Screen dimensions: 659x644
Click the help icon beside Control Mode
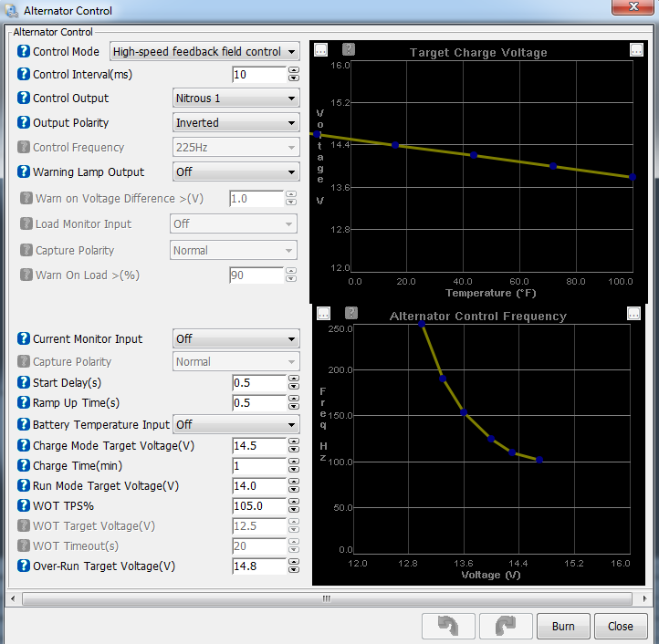(24, 52)
